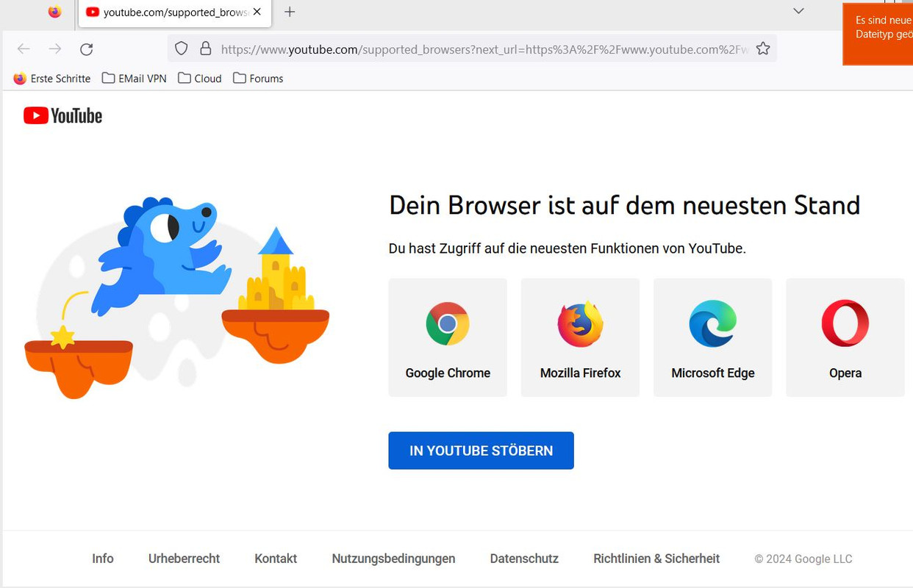Click the orange notification popup
This screenshot has width=913, height=588.
878,35
